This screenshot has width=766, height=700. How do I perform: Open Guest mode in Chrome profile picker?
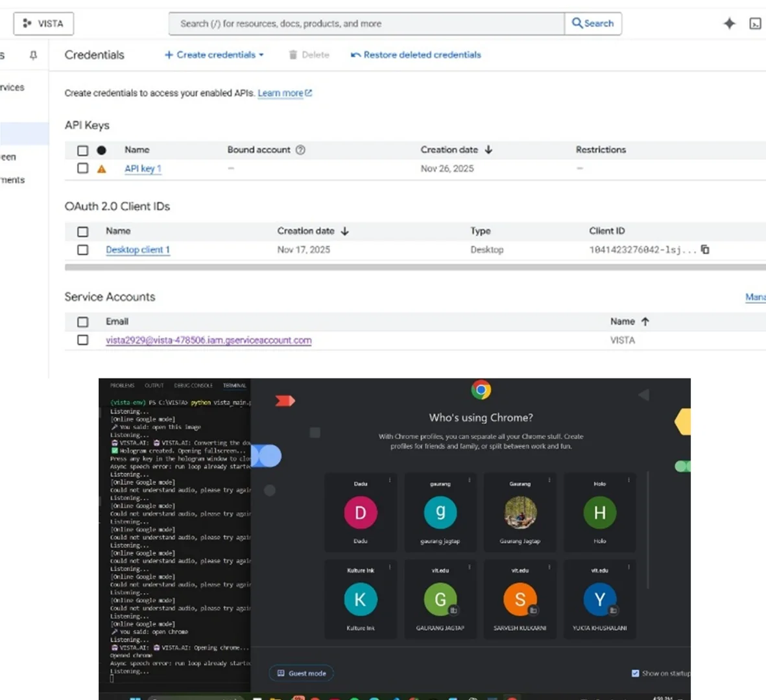(302, 673)
